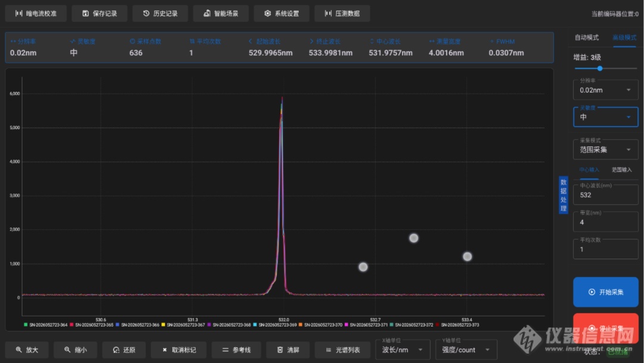Click the 带宽(nm) input field
644x363 pixels.
tap(606, 222)
